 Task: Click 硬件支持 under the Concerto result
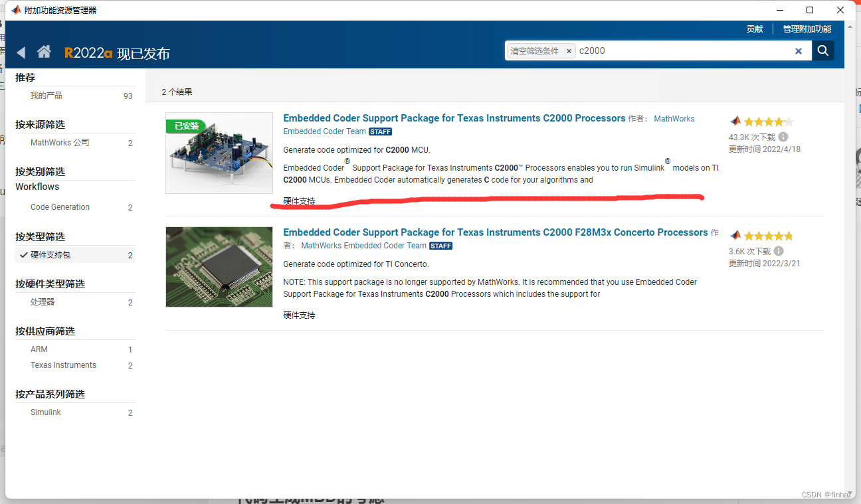pos(299,315)
